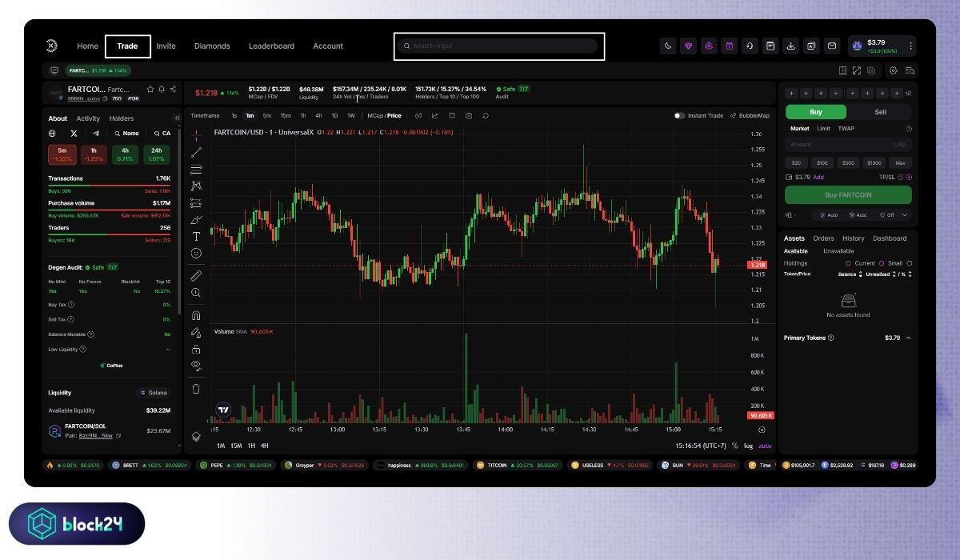Toggle percent scale on chart
This screenshot has width=960, height=560.
[x=734, y=446]
